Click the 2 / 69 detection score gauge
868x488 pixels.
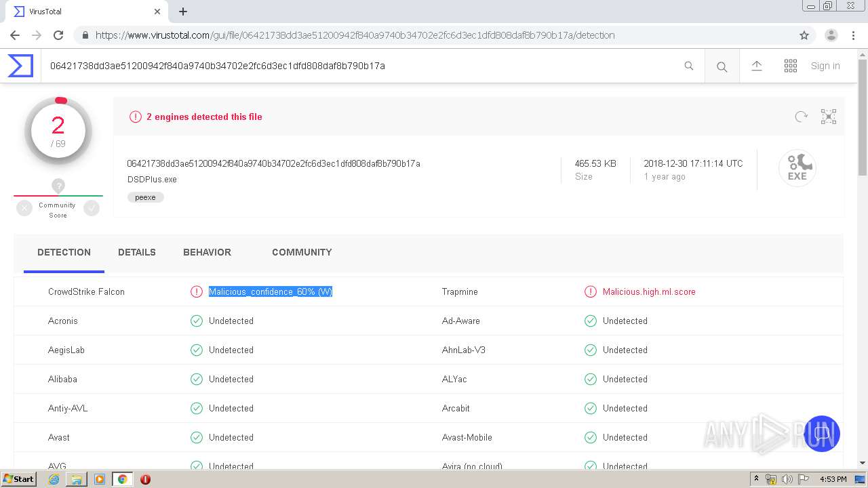click(x=58, y=131)
